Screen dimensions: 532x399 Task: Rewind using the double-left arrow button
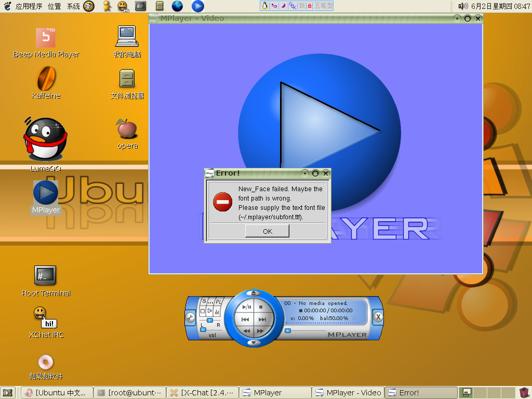(x=247, y=331)
